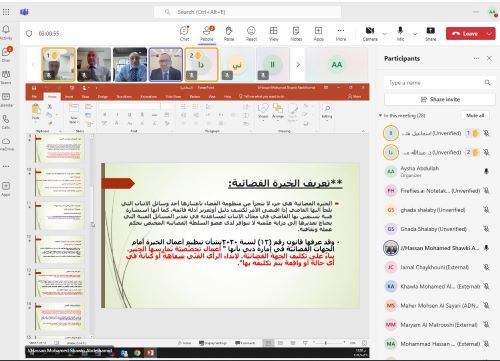Viewport: 500px width, 361px height.
Task: Click the Mute all button
Action: click(x=475, y=115)
